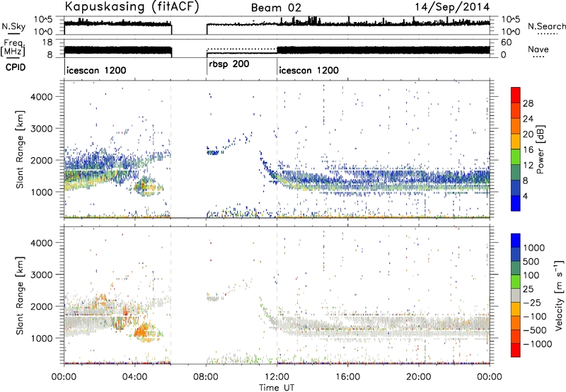Click the gray segment of Velocity colorbar
The height and width of the screenshot is (392, 566).
pos(516,295)
